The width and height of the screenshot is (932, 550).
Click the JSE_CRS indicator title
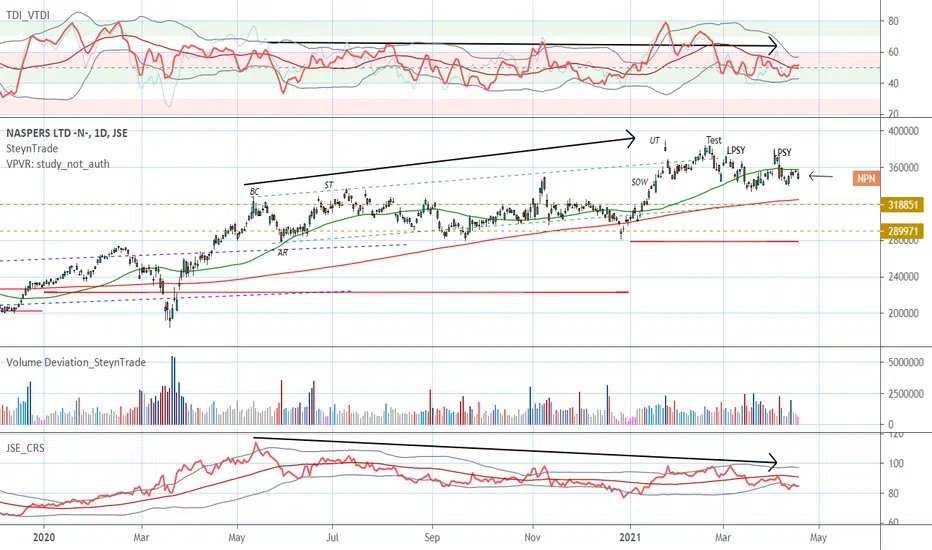[x=25, y=448]
